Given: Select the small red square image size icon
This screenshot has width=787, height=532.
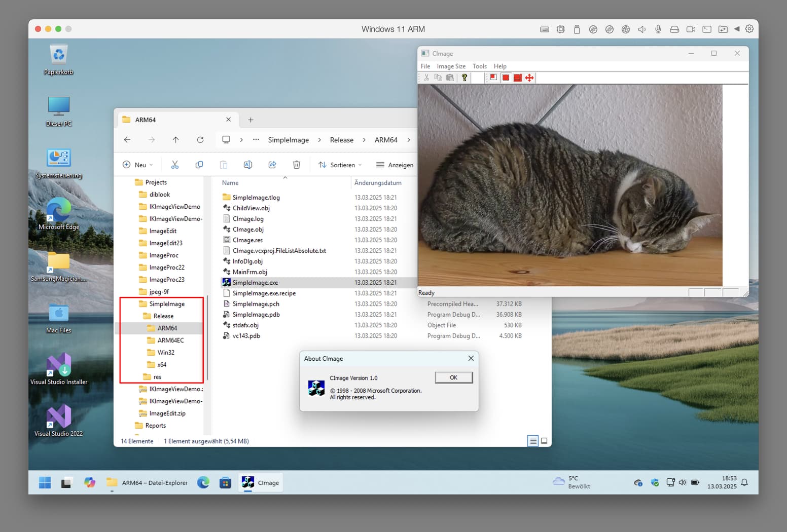Looking at the screenshot, I should click(x=493, y=78).
